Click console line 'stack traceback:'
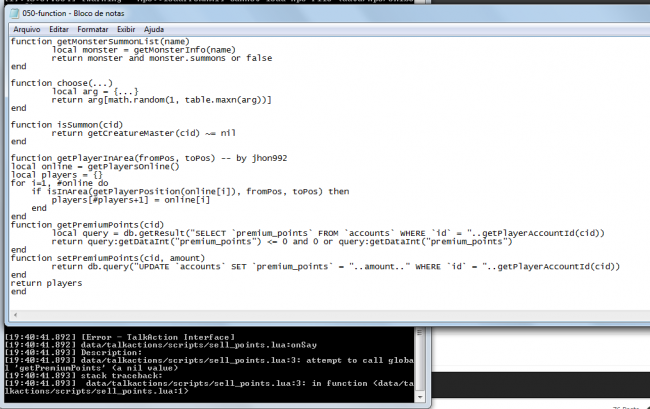The height and width of the screenshot is (409, 650). click(x=122, y=376)
